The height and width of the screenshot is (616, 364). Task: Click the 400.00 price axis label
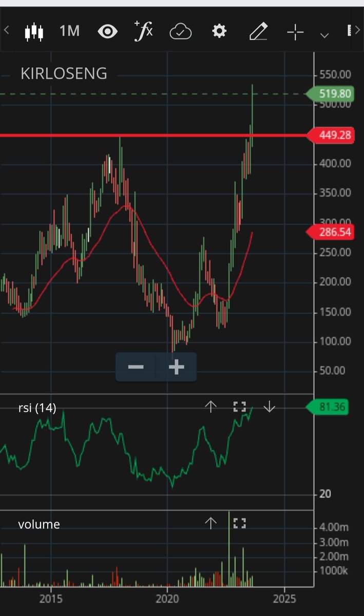335,164
